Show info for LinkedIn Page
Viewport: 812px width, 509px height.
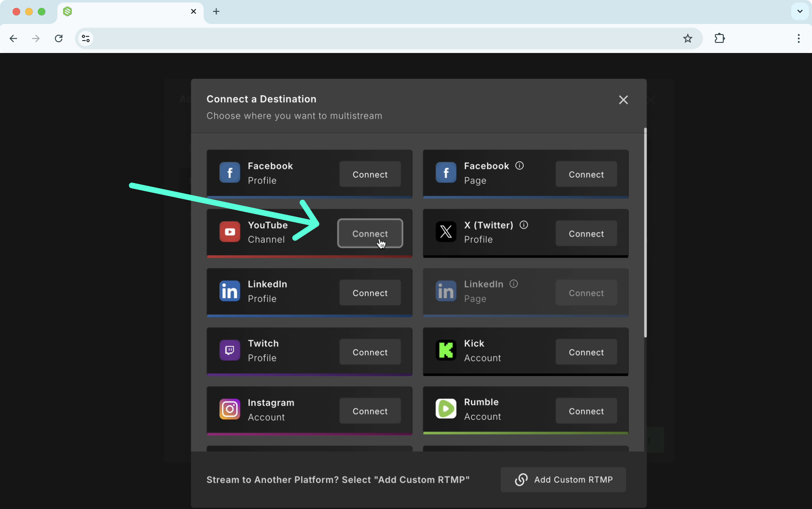pyautogui.click(x=513, y=284)
